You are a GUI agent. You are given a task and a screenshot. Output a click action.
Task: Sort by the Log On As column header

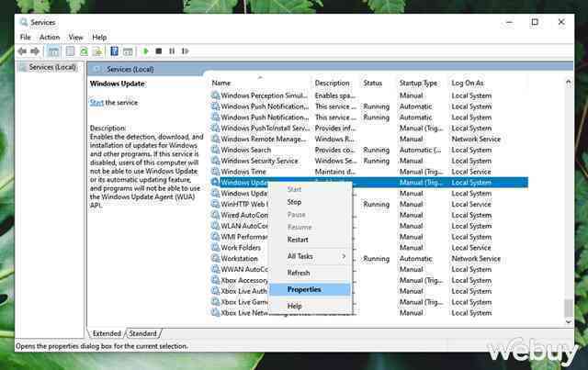pyautogui.click(x=489, y=83)
